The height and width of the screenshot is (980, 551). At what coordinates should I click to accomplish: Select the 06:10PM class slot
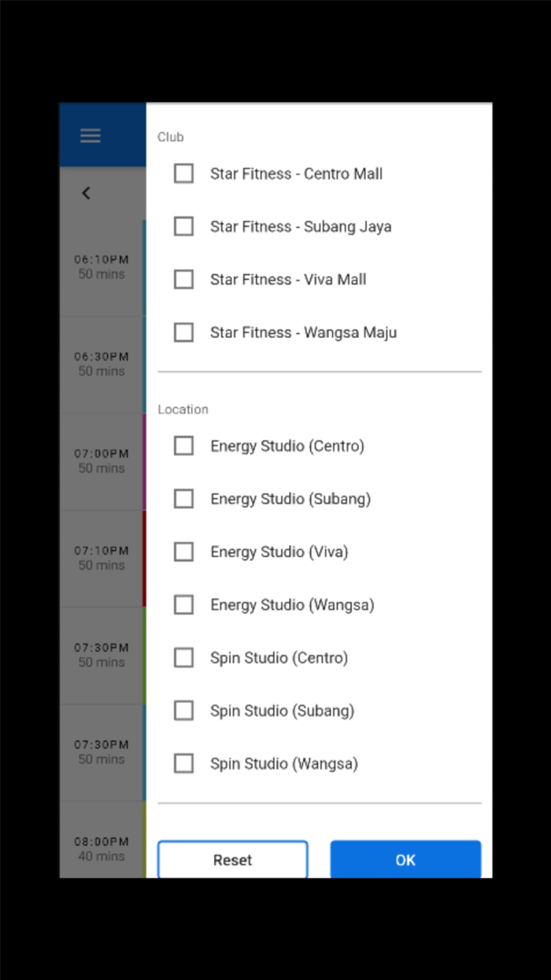pos(101,266)
